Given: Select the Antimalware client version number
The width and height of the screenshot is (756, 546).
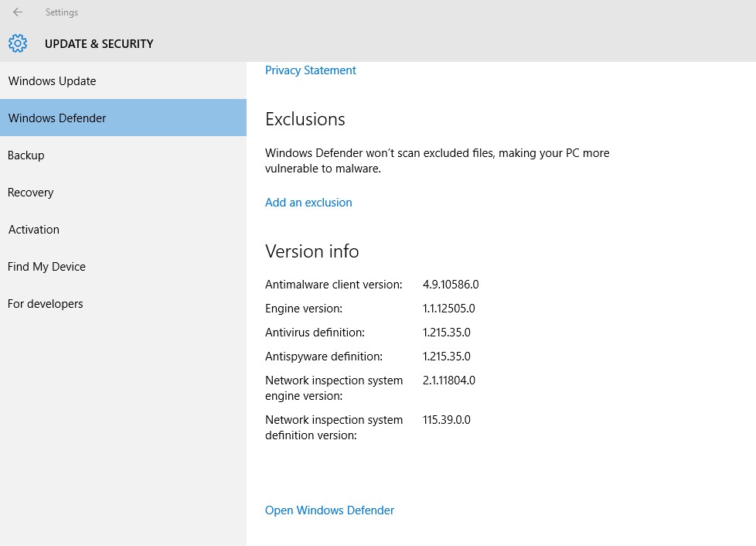Looking at the screenshot, I should click(451, 284).
